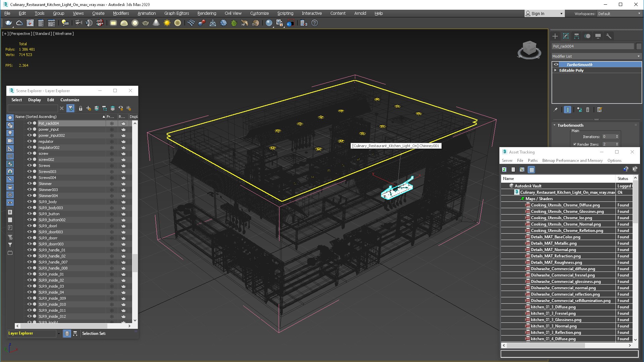
Task: Increase the Iterations spinner value
Action: (x=617, y=135)
